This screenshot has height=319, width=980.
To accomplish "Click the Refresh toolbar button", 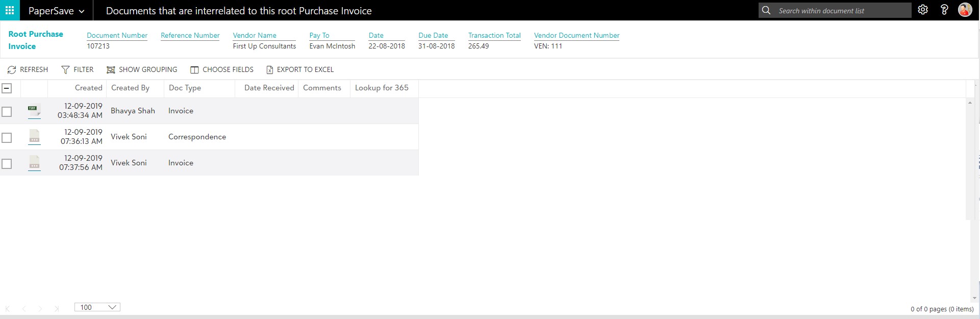I will point(28,69).
